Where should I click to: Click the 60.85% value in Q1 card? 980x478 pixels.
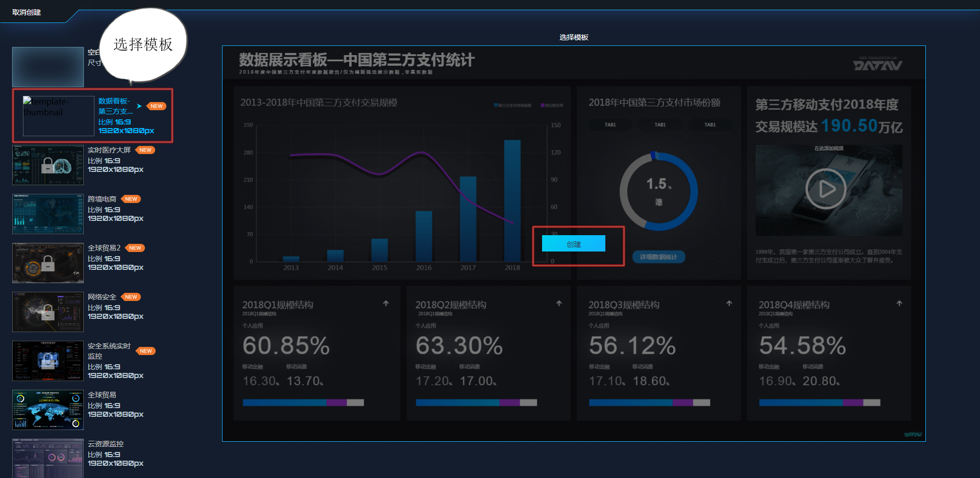pos(286,345)
